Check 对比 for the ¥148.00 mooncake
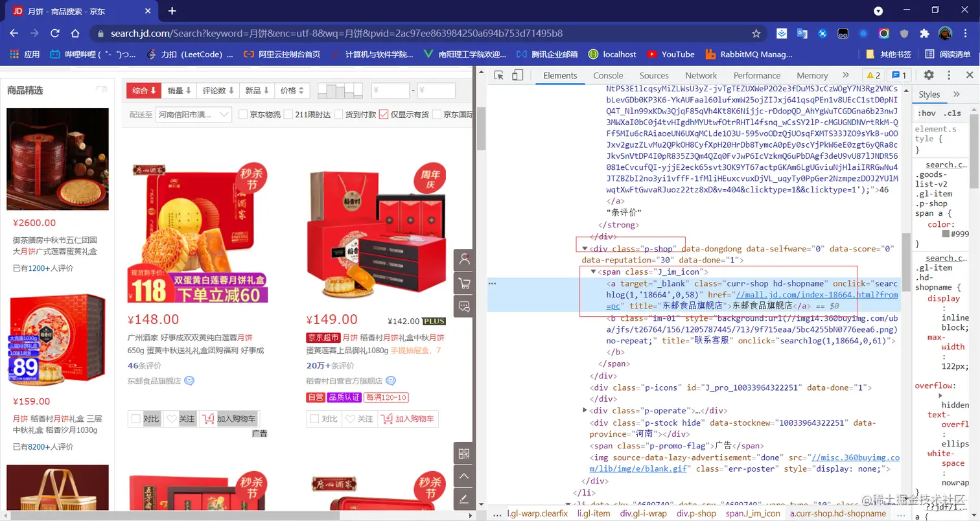 pos(136,419)
